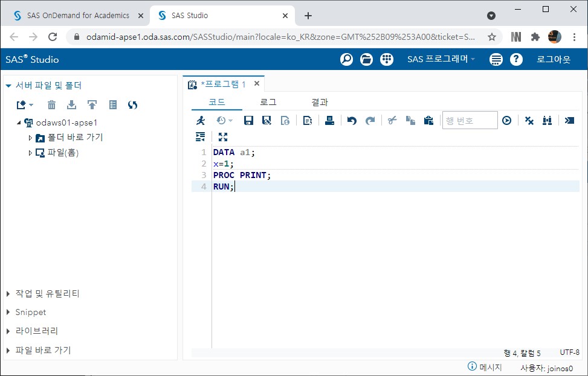Image resolution: width=588 pixels, height=376 pixels.
Task: Clear all code icon
Action: [529, 120]
